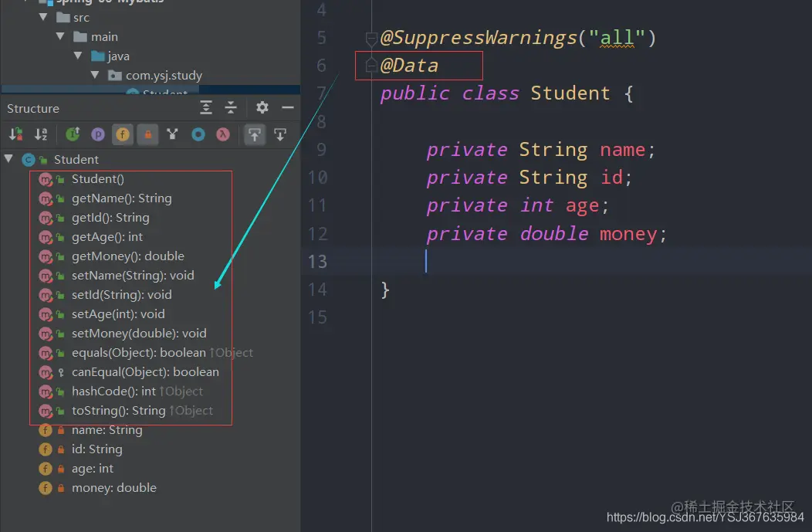The image size is (812, 532).
Task: Toggle Show Inherited green icon
Action: [x=73, y=134]
